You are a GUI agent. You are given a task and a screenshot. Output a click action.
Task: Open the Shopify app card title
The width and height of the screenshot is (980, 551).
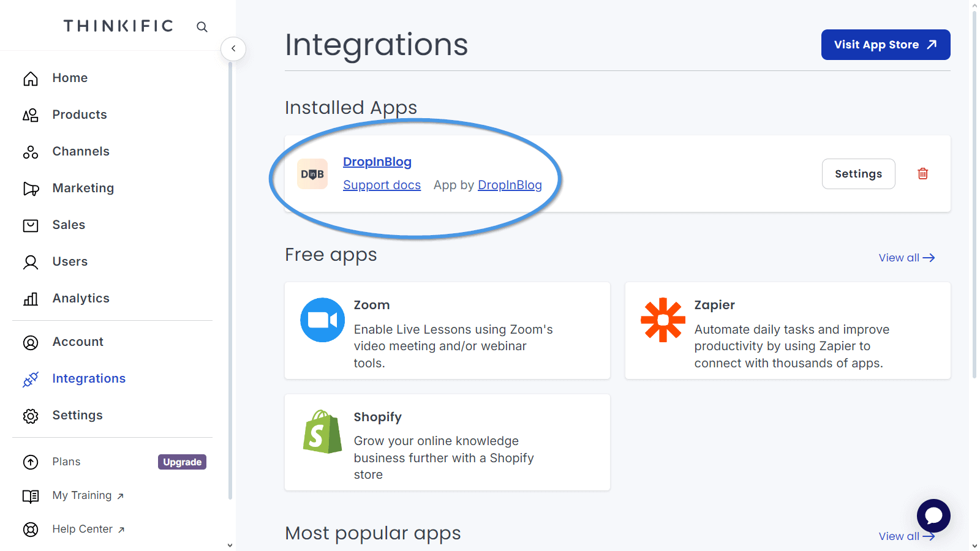coord(378,417)
